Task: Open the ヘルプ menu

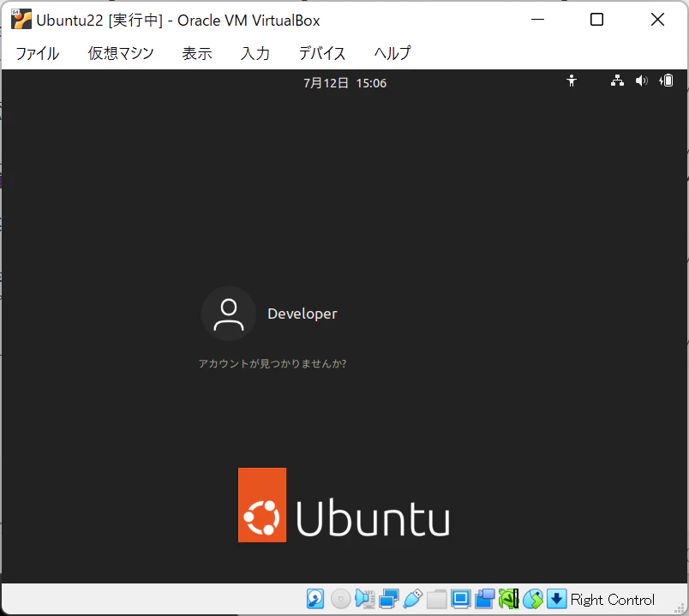Action: pos(392,53)
